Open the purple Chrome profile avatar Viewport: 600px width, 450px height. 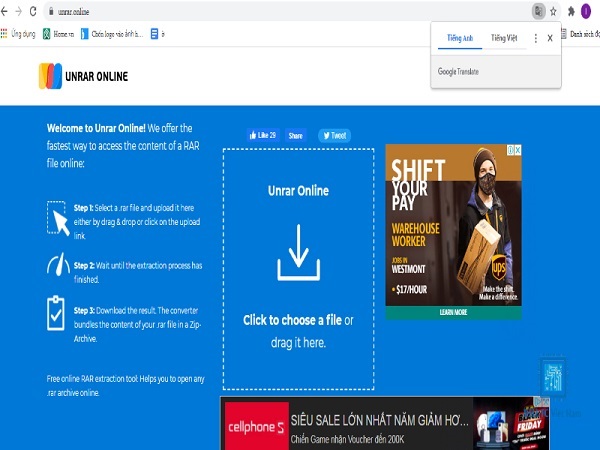[x=586, y=11]
